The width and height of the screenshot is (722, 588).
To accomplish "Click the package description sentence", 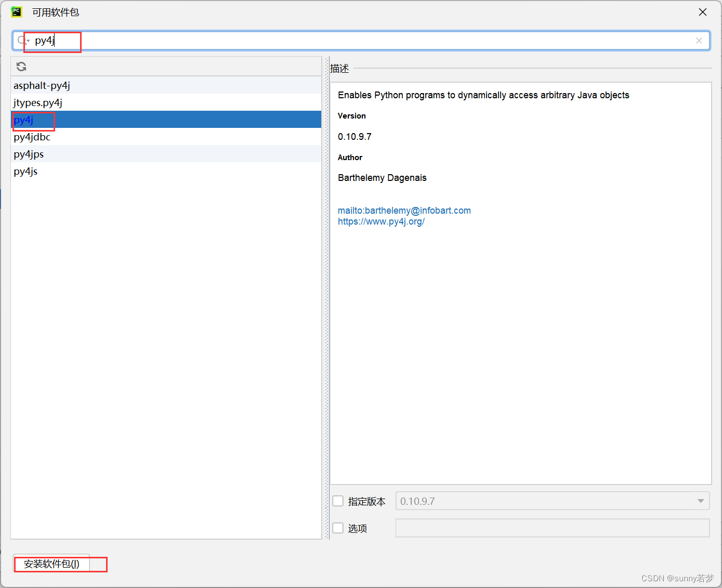I will [483, 95].
